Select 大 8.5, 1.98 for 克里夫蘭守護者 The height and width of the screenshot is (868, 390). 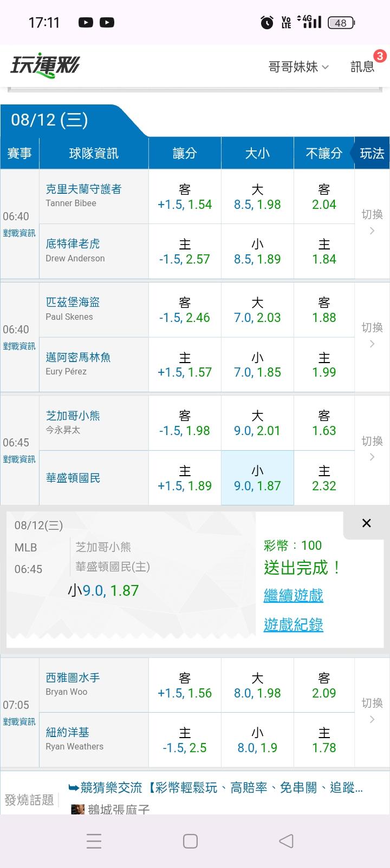(x=257, y=197)
